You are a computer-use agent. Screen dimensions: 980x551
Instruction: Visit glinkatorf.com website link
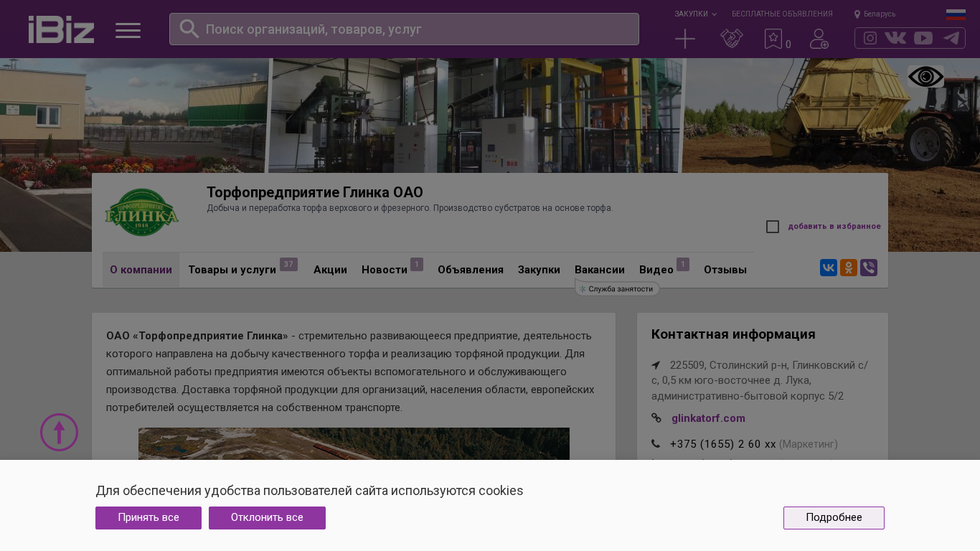tap(708, 418)
